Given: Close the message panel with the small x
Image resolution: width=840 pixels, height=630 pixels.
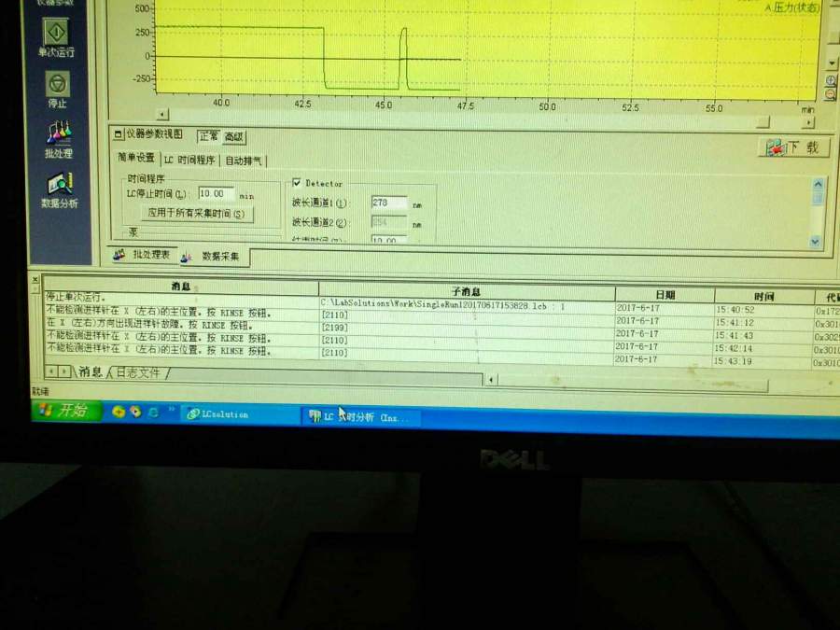Looking at the screenshot, I should [x=35, y=279].
